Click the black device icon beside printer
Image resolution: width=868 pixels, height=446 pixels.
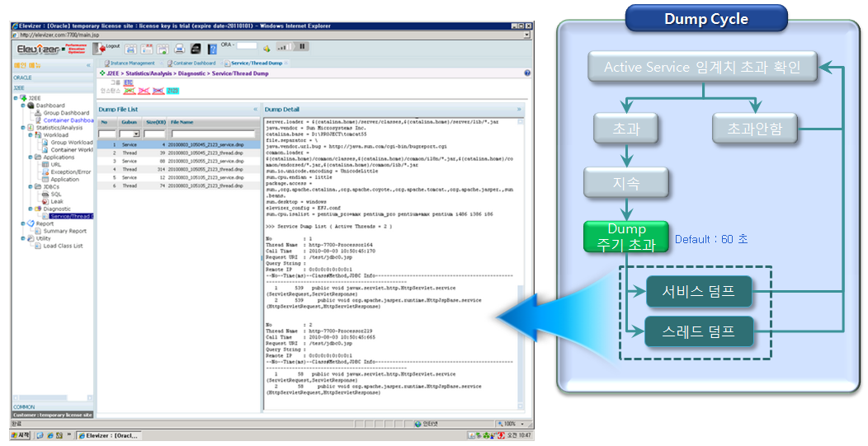point(196,49)
